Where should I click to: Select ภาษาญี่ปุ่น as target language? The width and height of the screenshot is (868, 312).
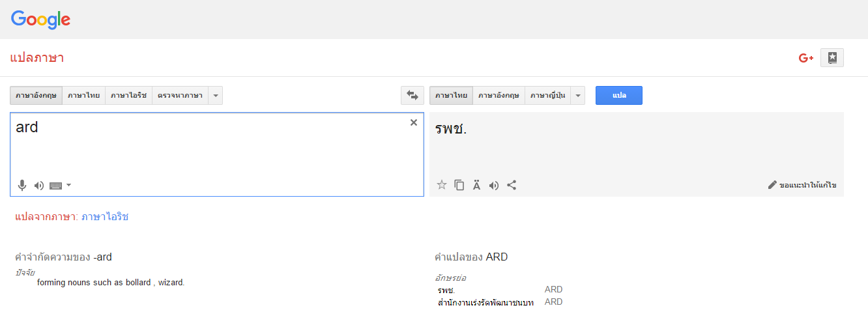[x=547, y=95]
